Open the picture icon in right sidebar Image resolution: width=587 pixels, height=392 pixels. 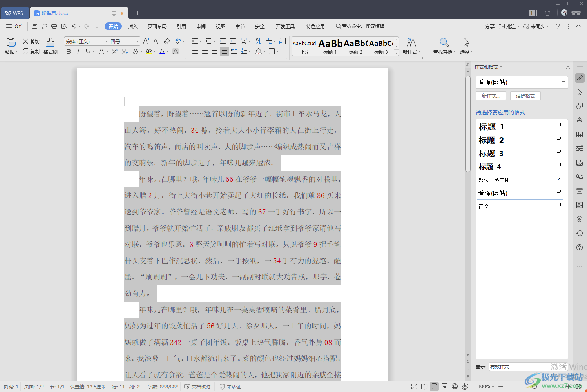[x=580, y=205]
